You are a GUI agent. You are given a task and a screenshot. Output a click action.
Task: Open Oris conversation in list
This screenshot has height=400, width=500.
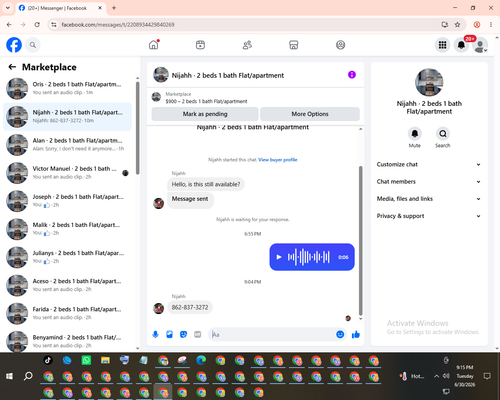(67, 89)
